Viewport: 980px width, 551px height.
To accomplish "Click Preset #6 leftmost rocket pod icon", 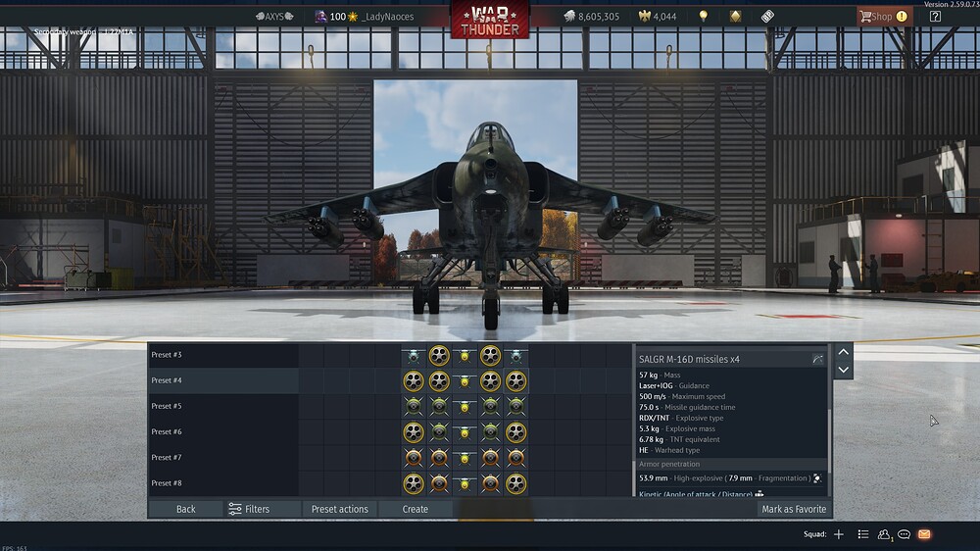I will pyautogui.click(x=414, y=432).
